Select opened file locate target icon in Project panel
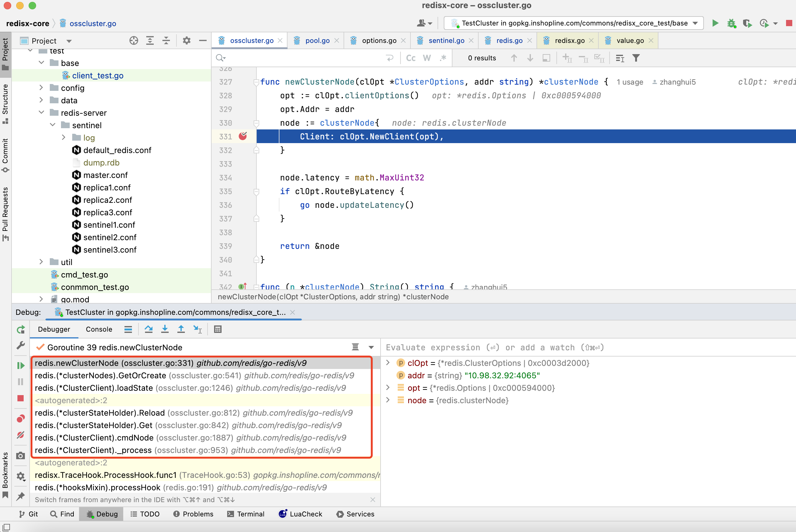This screenshot has height=532, width=796. point(134,41)
